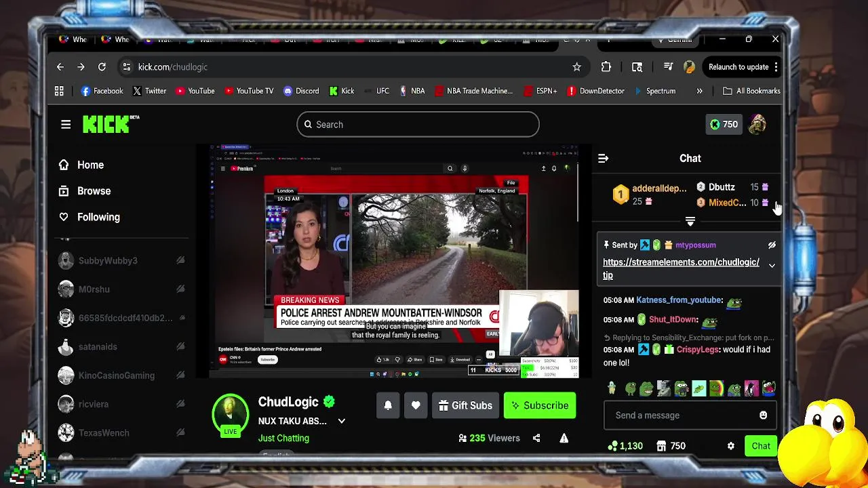The height and width of the screenshot is (488, 868).
Task: Open the ESPN+ bookmark
Action: tap(540, 91)
